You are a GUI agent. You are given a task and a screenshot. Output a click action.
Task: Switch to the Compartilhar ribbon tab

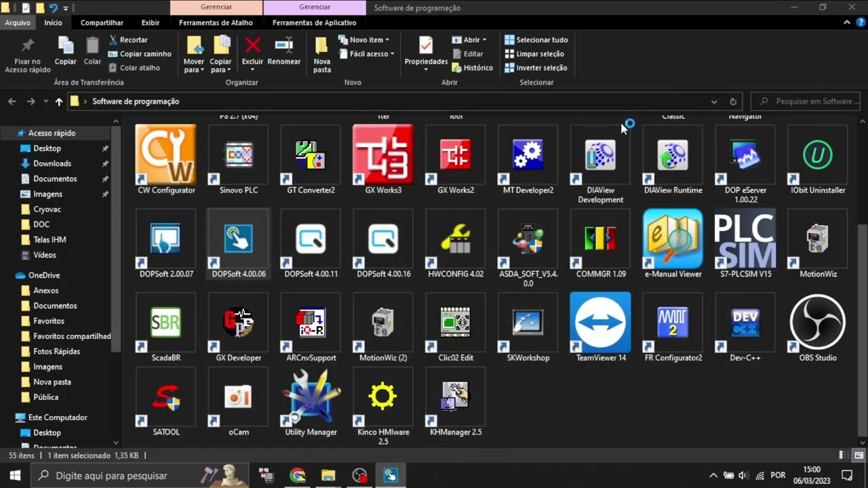tap(102, 22)
